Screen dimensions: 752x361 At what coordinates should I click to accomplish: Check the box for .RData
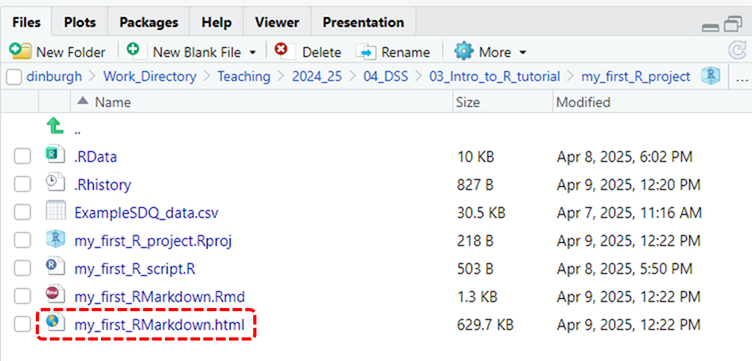pos(22,157)
